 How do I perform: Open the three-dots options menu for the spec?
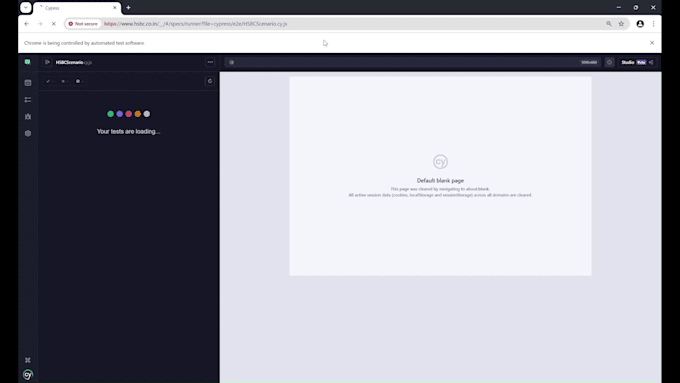pos(210,62)
